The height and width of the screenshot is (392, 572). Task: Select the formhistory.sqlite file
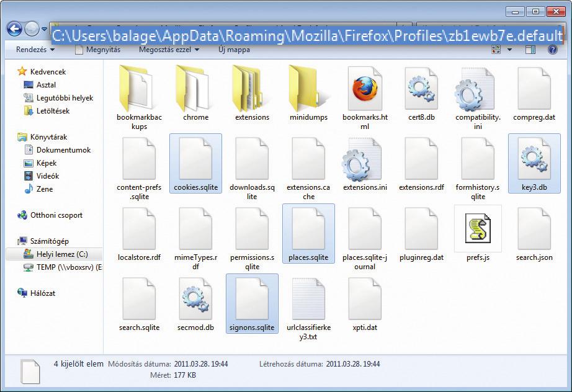[x=478, y=167]
